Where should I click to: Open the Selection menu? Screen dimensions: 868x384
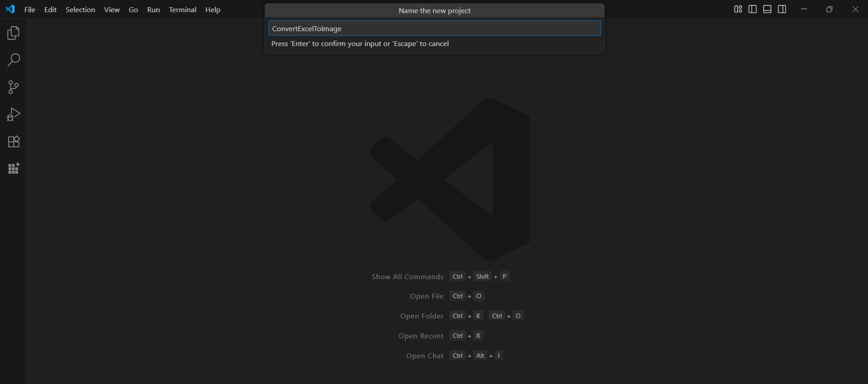coord(81,9)
